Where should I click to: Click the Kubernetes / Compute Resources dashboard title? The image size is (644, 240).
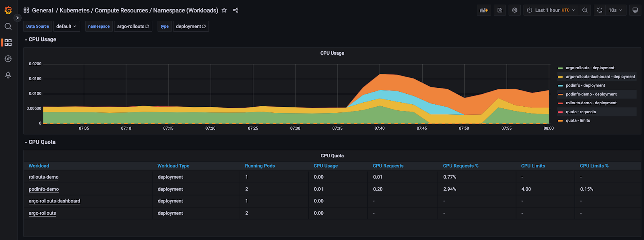click(139, 10)
